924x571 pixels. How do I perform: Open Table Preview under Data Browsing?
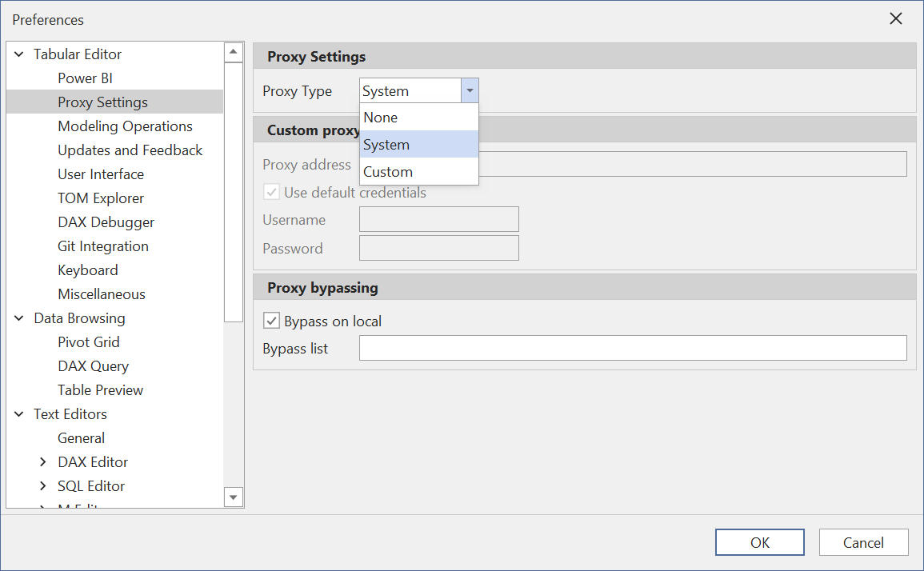click(x=100, y=389)
